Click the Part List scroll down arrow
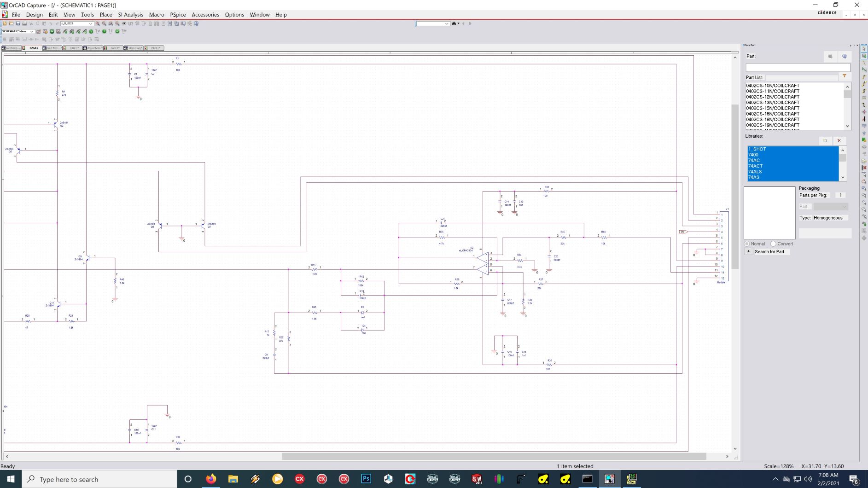868x488 pixels. pos(847,126)
